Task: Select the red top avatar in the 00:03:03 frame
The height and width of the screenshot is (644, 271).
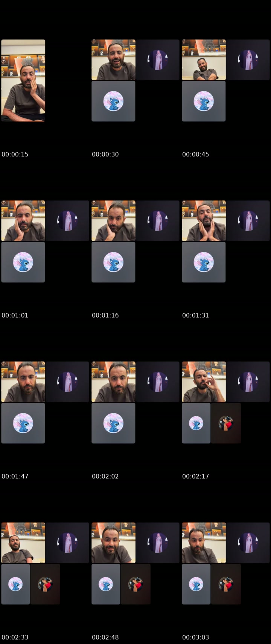Action: [226, 584]
